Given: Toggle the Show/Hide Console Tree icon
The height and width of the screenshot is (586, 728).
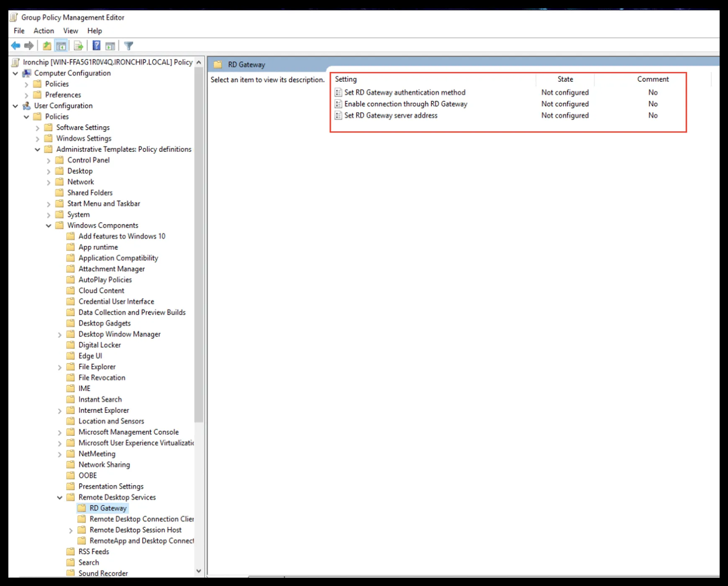Looking at the screenshot, I should (x=61, y=46).
